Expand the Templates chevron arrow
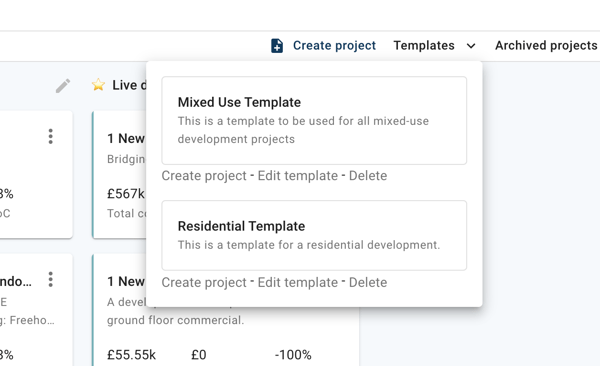This screenshot has width=600, height=366. point(471,46)
